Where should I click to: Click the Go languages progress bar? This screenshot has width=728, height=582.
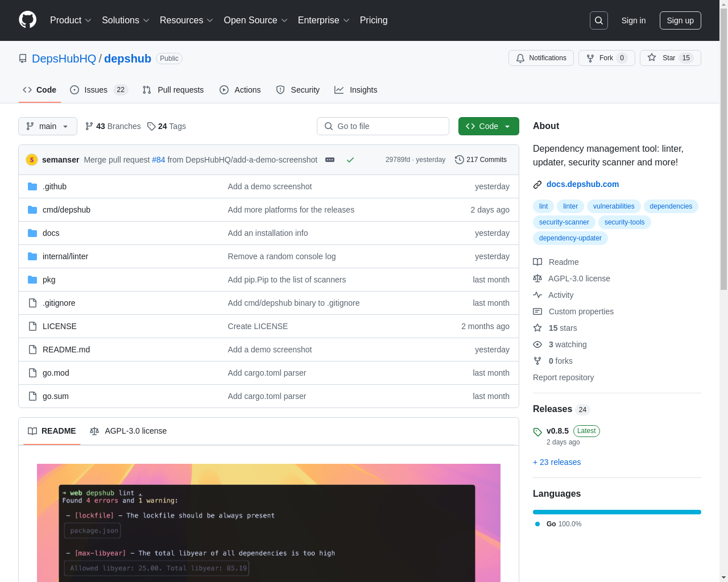click(617, 512)
